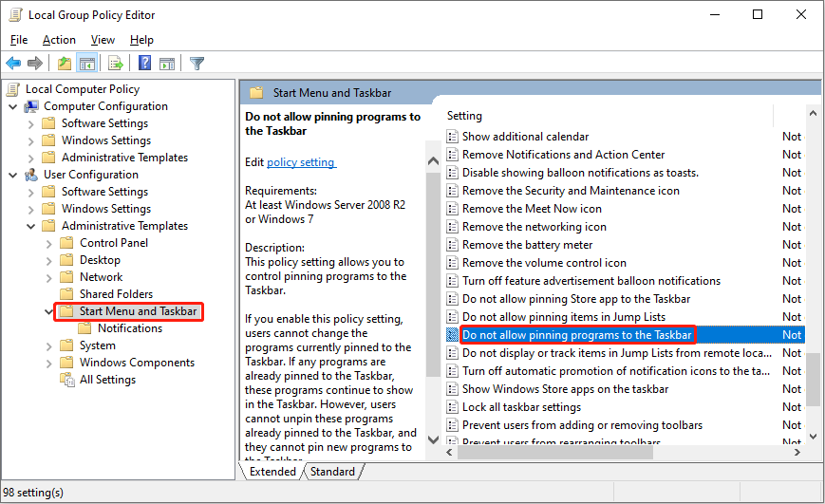The height and width of the screenshot is (504, 825).
Task: Select the System folder in tree
Action: click(x=98, y=345)
